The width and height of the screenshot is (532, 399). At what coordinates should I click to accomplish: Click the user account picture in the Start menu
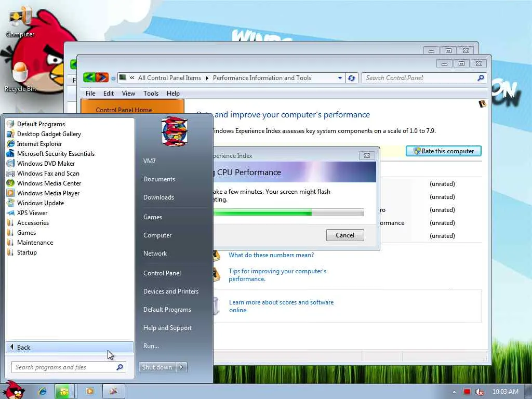[x=175, y=131]
